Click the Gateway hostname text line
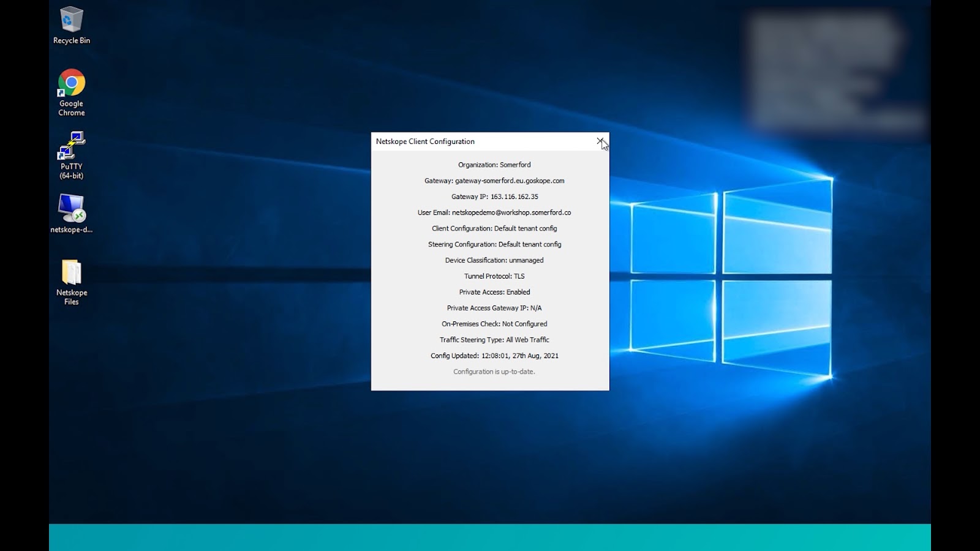This screenshot has height=551, width=980. click(494, 181)
